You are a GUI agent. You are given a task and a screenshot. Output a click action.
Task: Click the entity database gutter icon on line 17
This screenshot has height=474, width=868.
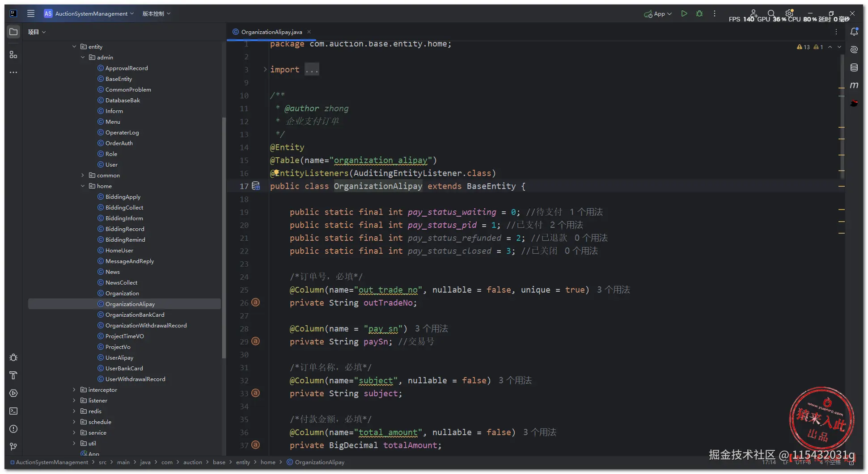point(256,186)
